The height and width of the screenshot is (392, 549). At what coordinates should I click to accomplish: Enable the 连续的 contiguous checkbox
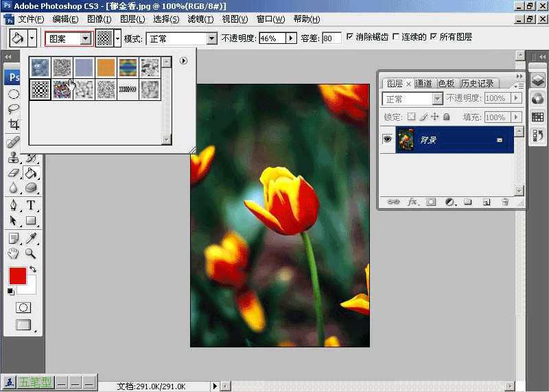coord(396,37)
